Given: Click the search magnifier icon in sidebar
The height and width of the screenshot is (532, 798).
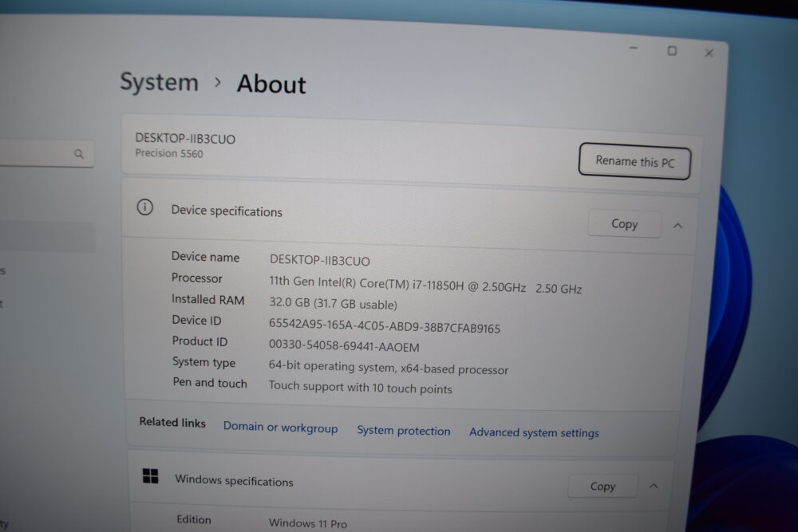Looking at the screenshot, I should coord(78,154).
